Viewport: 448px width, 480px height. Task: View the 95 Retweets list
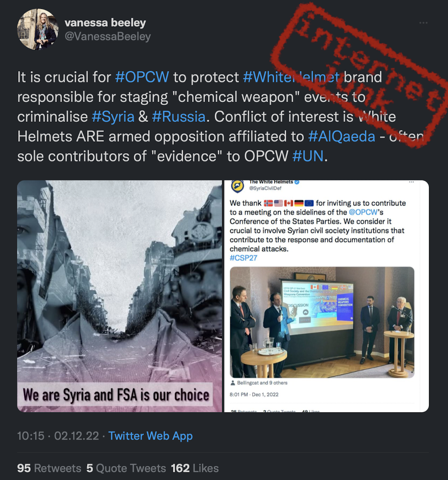pyautogui.click(x=49, y=468)
